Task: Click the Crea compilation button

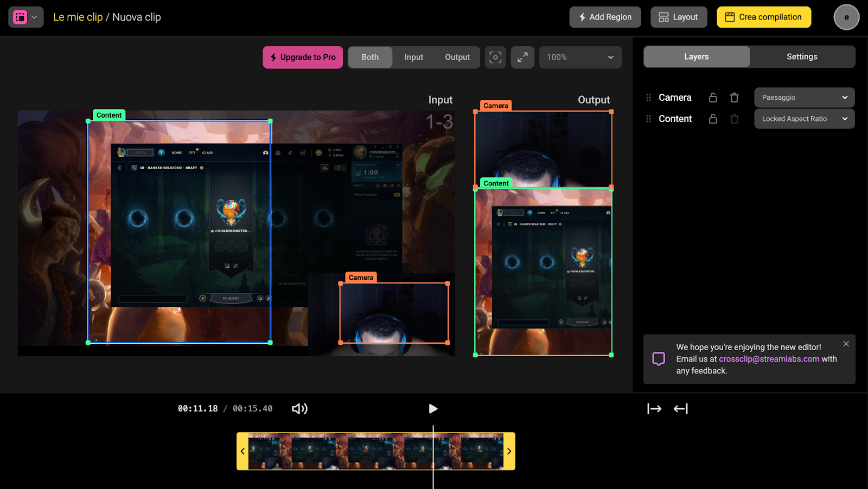Action: [x=764, y=17]
